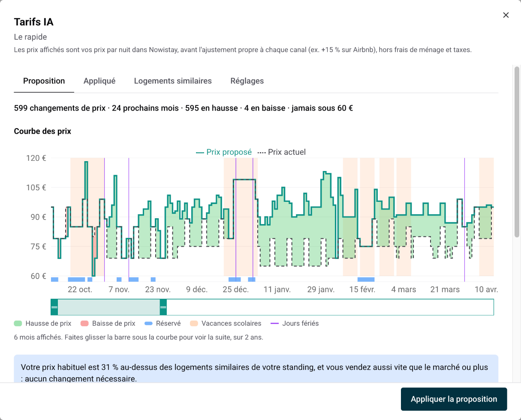This screenshot has width=521, height=420.
Task: Click the 9 déc. date label
Action: (x=197, y=290)
